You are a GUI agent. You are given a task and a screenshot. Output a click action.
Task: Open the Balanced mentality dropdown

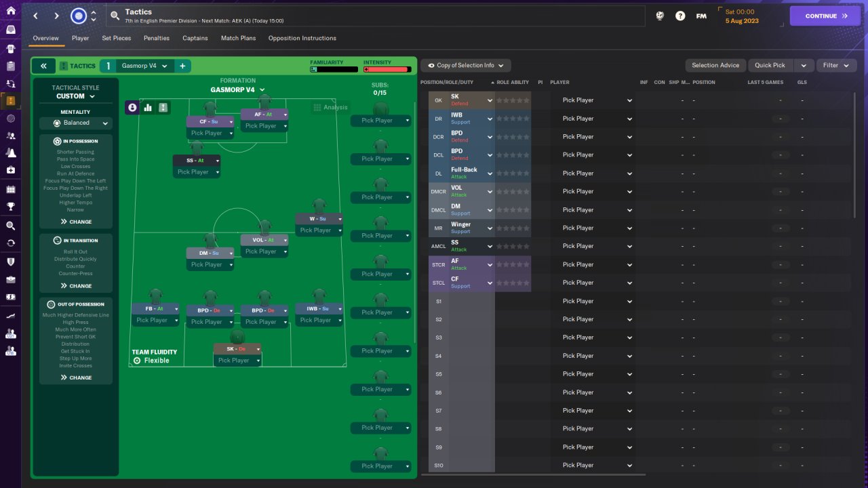pos(75,123)
